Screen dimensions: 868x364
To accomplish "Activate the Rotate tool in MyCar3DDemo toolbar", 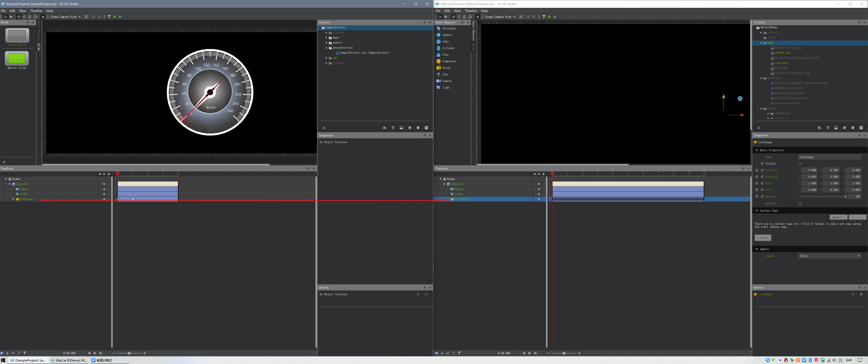I will pos(459,17).
